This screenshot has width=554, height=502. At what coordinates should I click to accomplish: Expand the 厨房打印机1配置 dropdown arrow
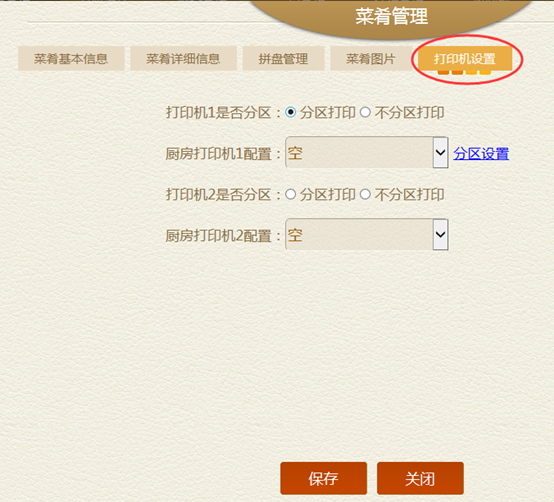440,153
